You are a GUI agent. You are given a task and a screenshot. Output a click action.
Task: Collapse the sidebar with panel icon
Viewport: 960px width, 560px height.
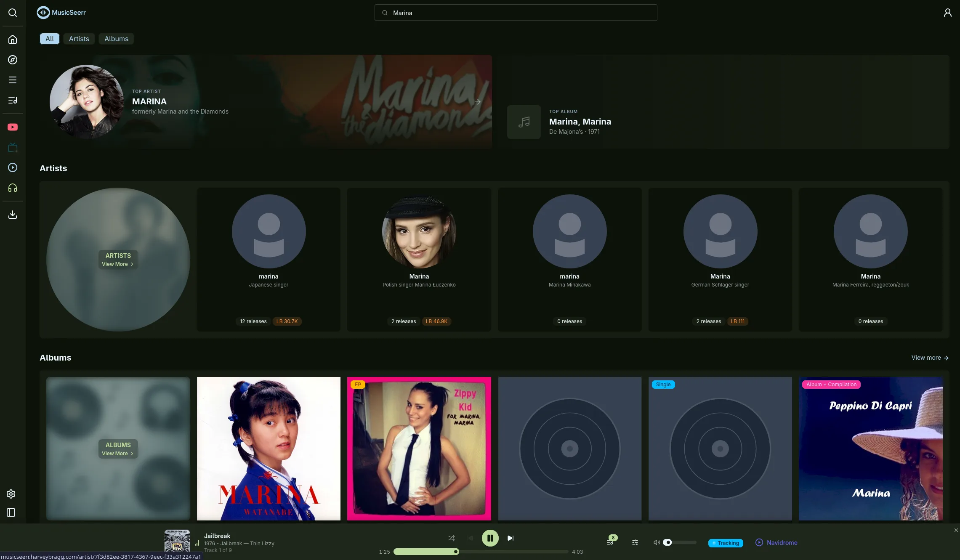coord(11,512)
